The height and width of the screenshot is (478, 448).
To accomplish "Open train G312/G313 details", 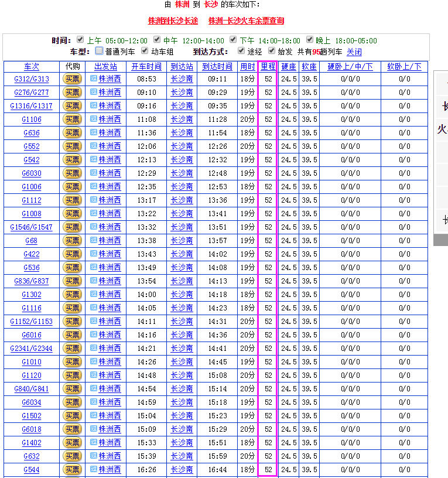I will pyautogui.click(x=32, y=79).
